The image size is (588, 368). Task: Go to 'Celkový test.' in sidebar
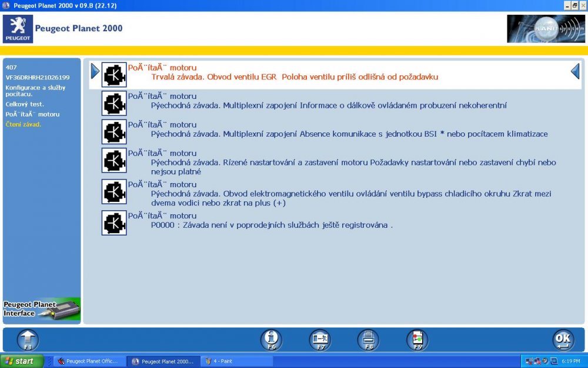coord(25,104)
